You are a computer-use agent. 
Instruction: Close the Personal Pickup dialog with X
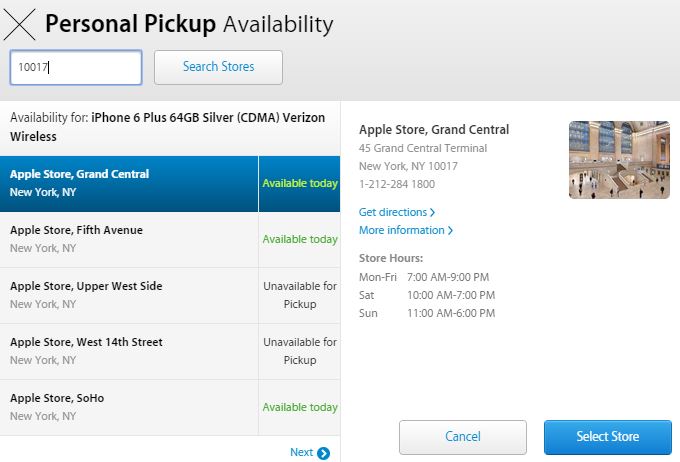[21, 23]
